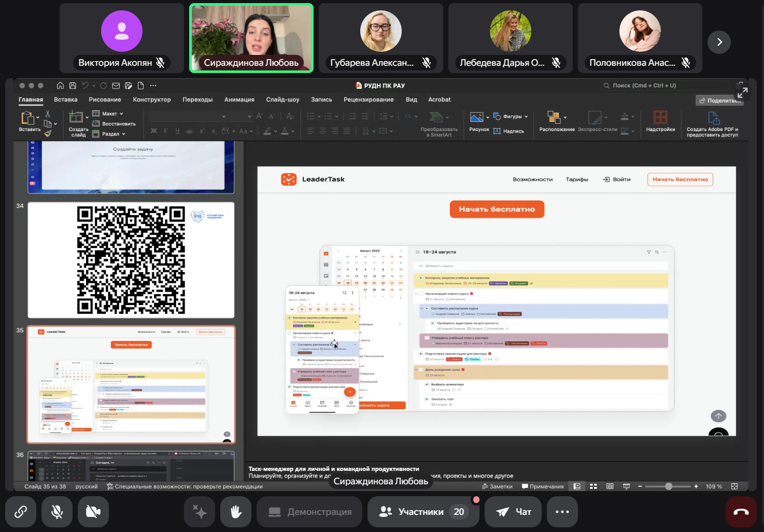
Task: Click the Восстановить reset slide button
Action: point(114,124)
